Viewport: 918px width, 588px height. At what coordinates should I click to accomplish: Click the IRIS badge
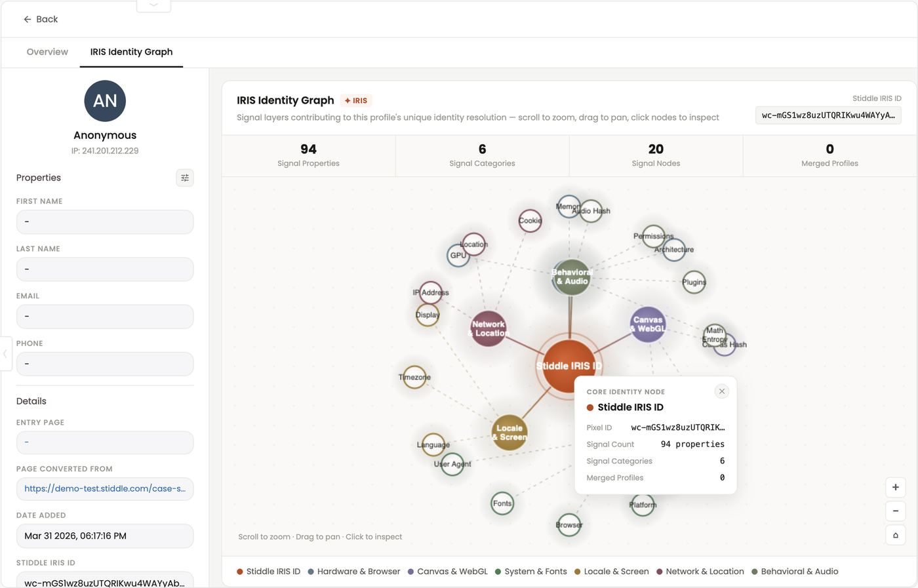[x=356, y=100]
